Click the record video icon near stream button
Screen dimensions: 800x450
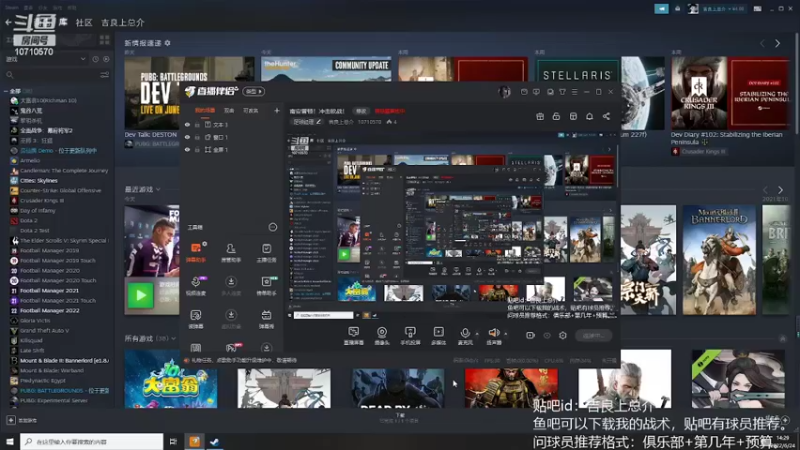(530, 335)
